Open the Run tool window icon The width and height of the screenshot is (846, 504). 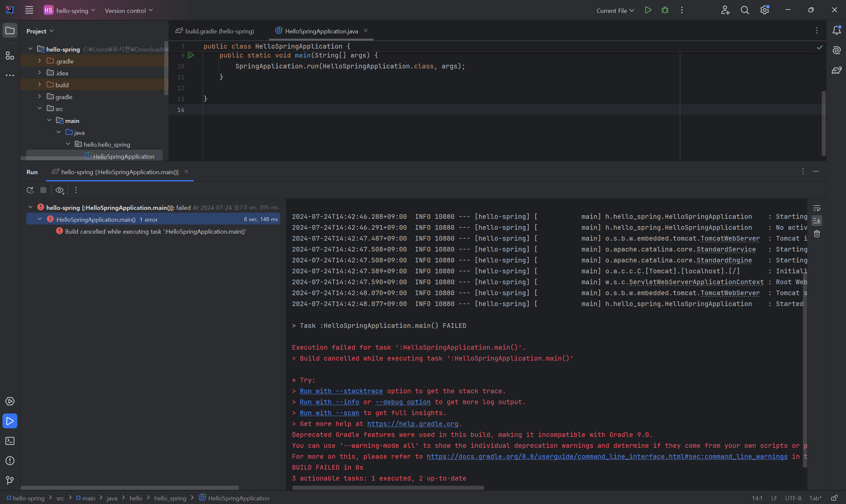[x=10, y=421]
